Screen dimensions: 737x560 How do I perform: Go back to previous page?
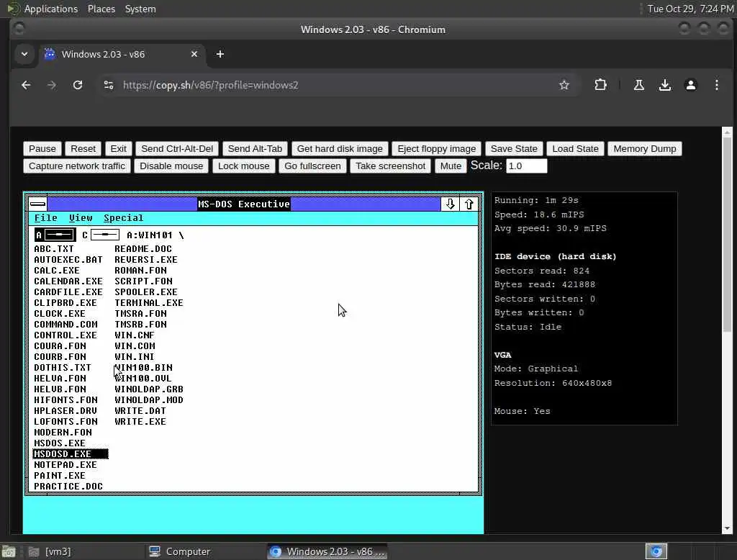pyautogui.click(x=26, y=85)
